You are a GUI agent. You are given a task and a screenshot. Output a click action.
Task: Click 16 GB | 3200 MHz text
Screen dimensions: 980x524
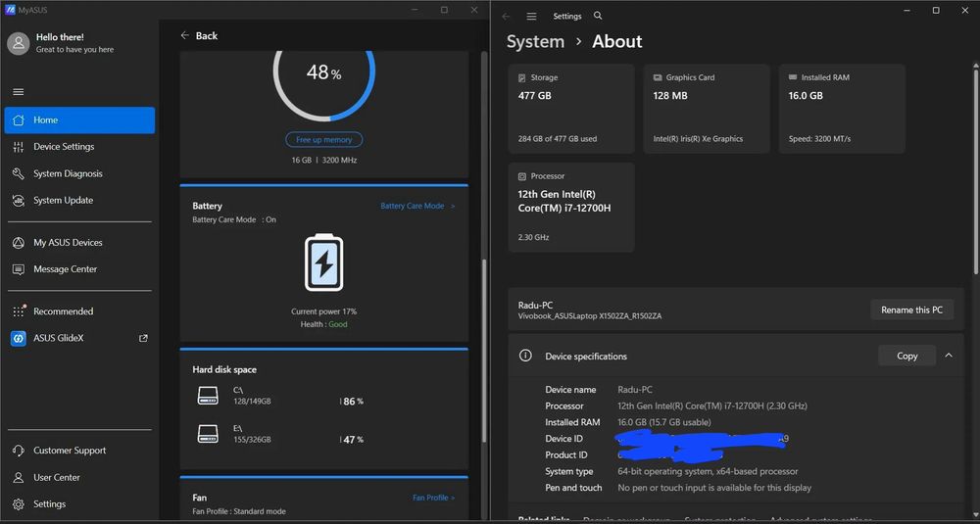click(323, 160)
